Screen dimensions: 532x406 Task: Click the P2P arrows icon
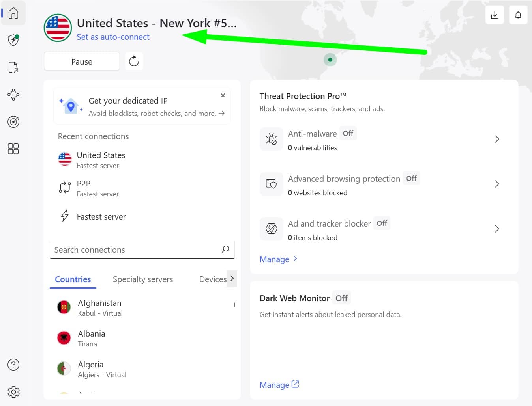tap(65, 187)
